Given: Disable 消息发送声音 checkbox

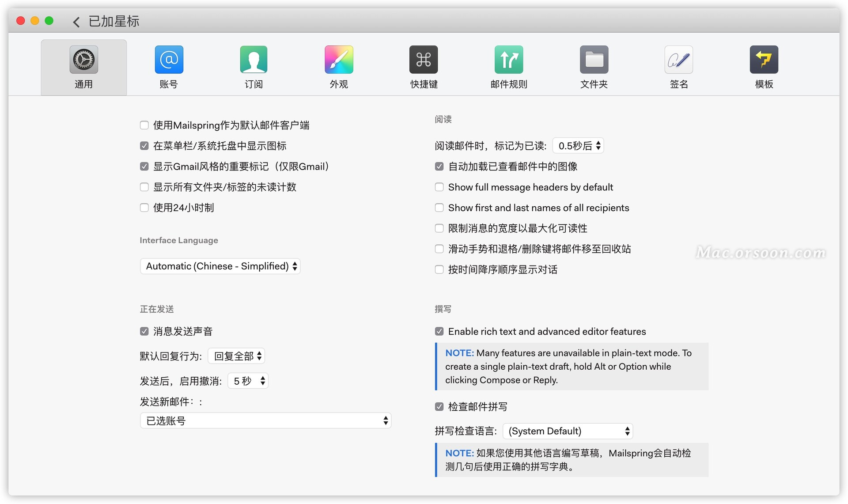Looking at the screenshot, I should pos(144,330).
